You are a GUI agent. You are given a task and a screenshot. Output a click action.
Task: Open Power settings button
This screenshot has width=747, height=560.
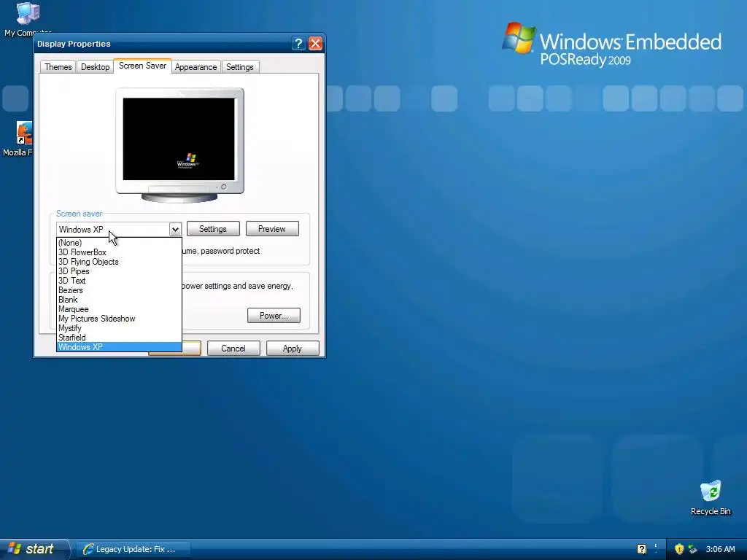pyautogui.click(x=274, y=316)
